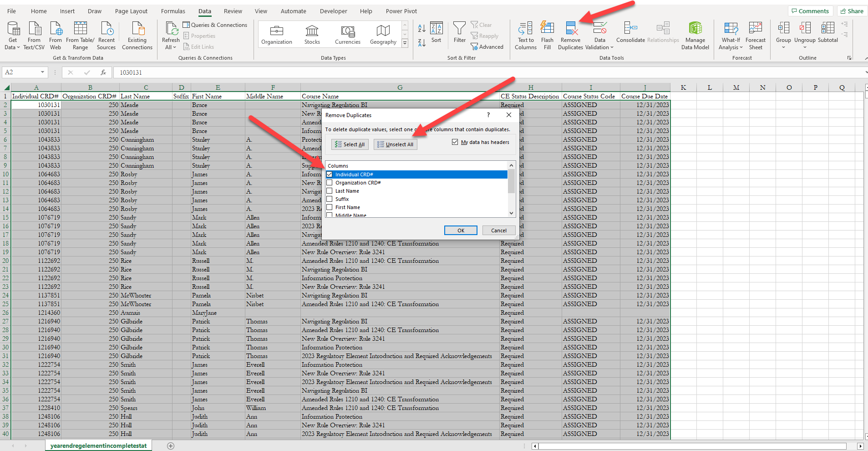868x451 pixels.
Task: Open the Page Layout tab
Action: pyautogui.click(x=131, y=11)
